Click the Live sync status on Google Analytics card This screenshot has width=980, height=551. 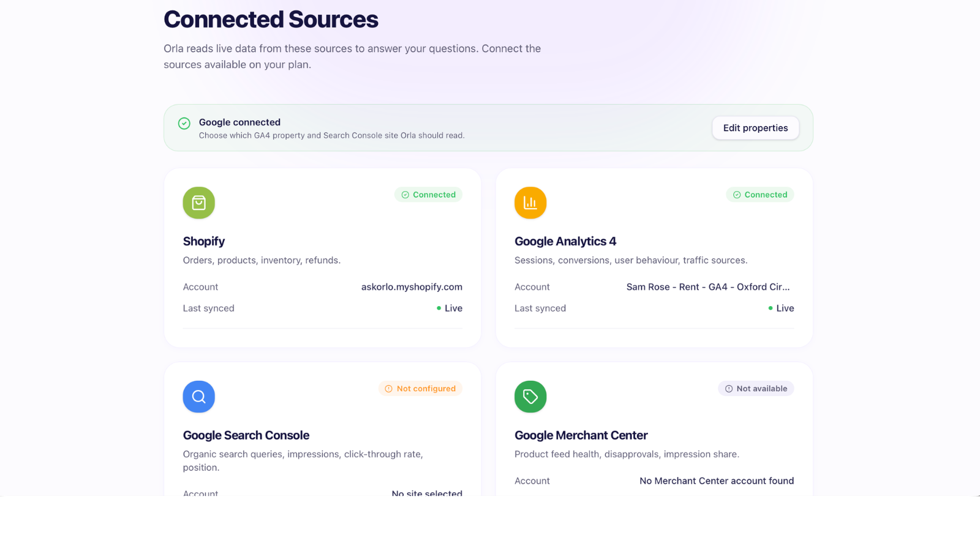pyautogui.click(x=782, y=308)
